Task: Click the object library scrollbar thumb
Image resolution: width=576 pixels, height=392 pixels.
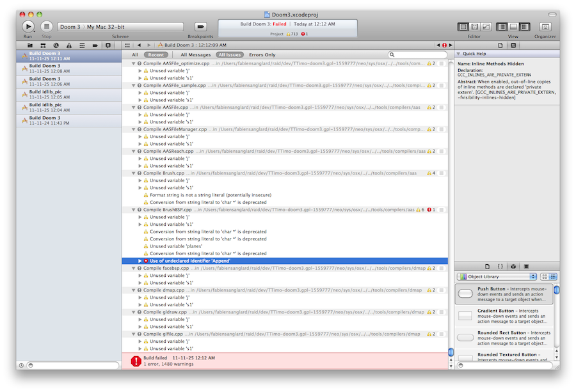Action: (557, 290)
